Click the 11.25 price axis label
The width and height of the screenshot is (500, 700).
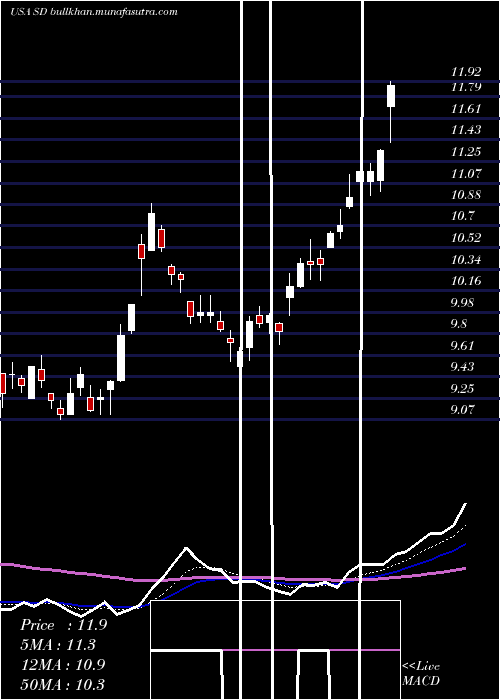(x=467, y=152)
